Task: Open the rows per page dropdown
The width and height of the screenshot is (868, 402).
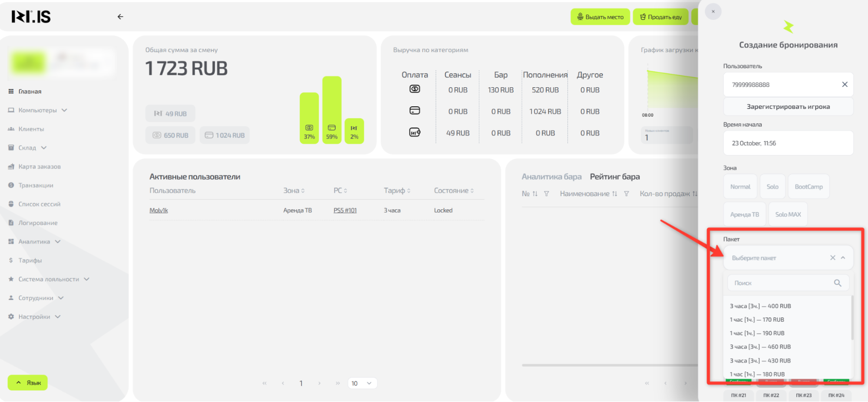Action: pyautogui.click(x=362, y=383)
